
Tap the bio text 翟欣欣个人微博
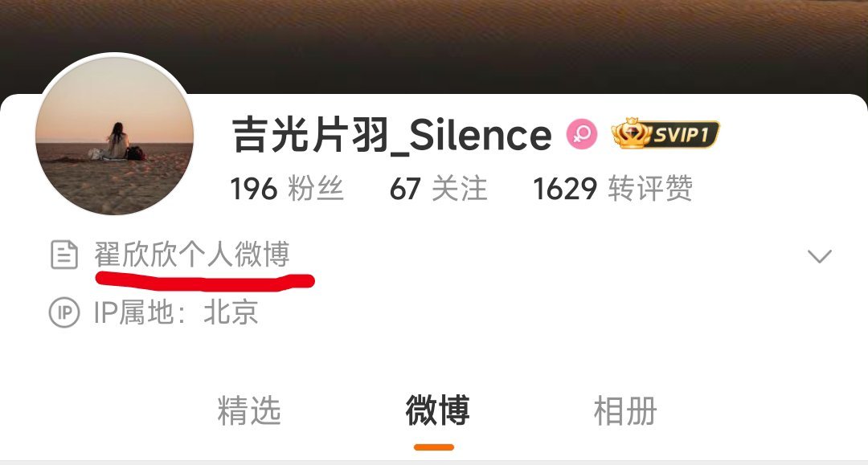(x=192, y=255)
